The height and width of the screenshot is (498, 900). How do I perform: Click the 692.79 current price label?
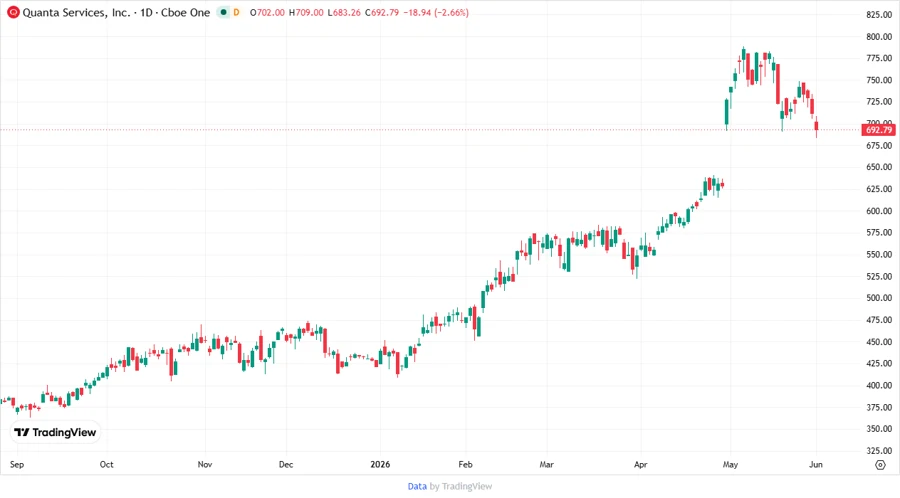pyautogui.click(x=879, y=130)
